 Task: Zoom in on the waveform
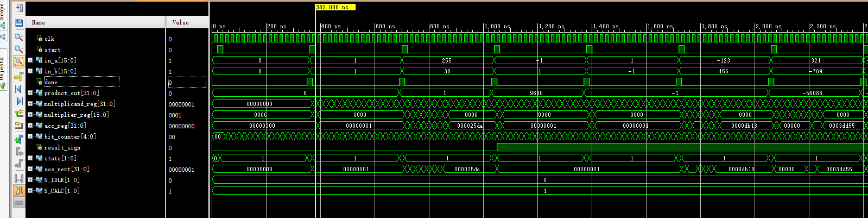click(x=19, y=37)
